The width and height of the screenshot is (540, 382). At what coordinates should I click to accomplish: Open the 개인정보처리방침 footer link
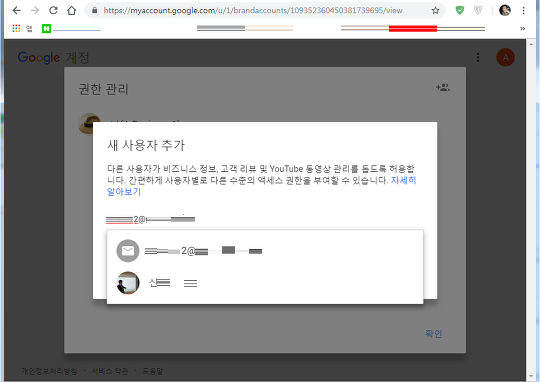[x=49, y=371]
